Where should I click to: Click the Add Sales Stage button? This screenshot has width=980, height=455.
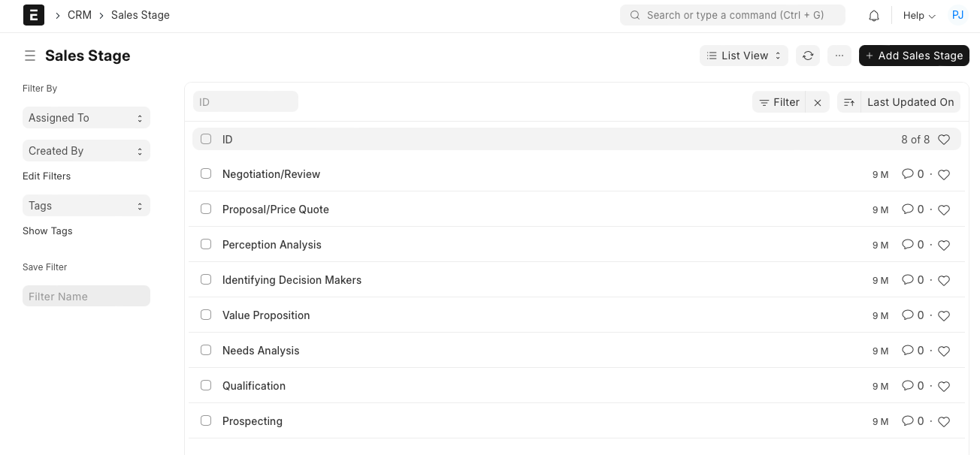[x=914, y=55]
